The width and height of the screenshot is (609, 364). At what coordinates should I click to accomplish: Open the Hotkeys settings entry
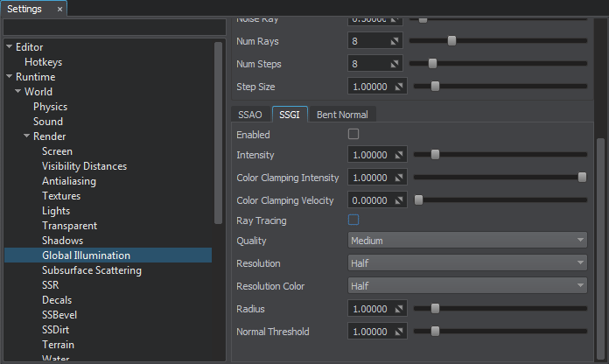point(43,62)
